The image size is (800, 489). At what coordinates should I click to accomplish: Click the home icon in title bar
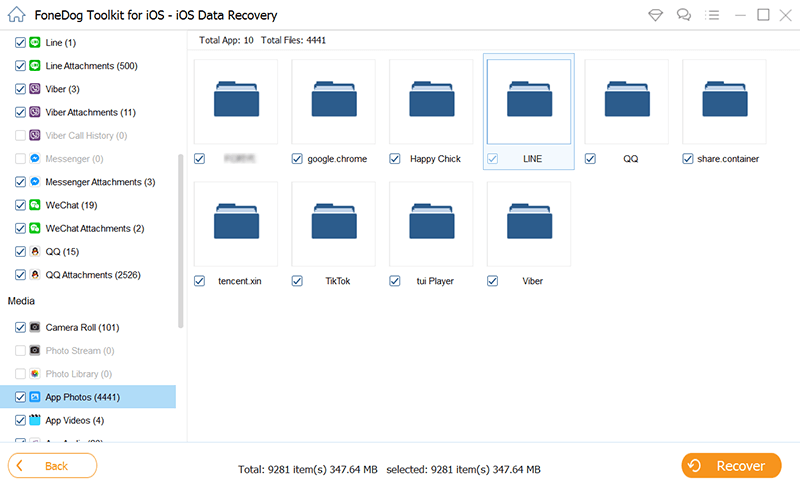(x=15, y=15)
